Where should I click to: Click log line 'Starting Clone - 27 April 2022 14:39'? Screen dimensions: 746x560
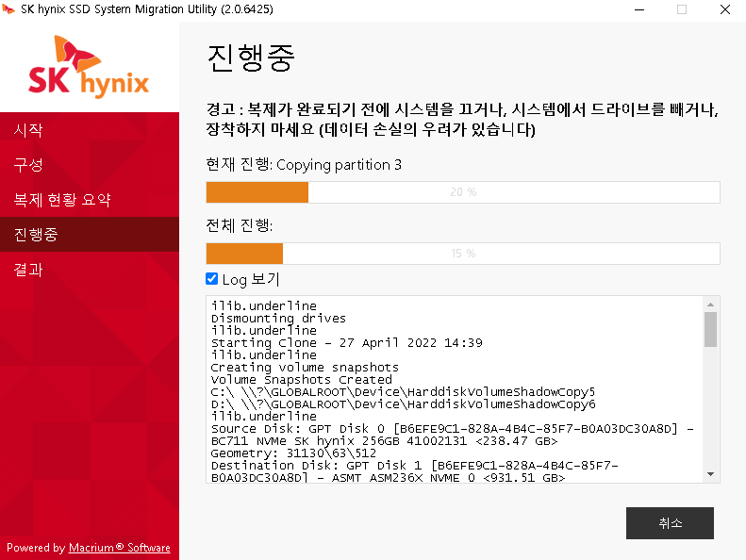(347, 343)
